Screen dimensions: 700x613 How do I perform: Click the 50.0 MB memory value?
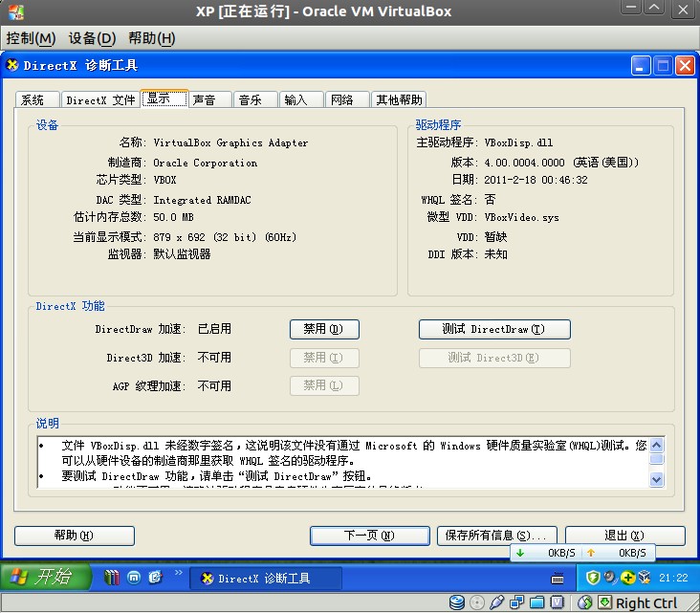coord(173,217)
